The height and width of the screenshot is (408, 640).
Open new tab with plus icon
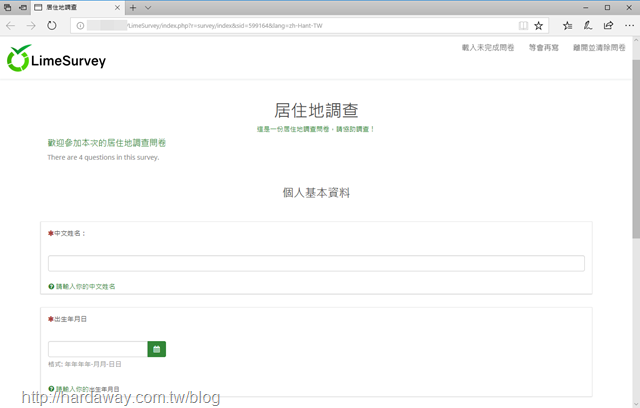click(133, 8)
